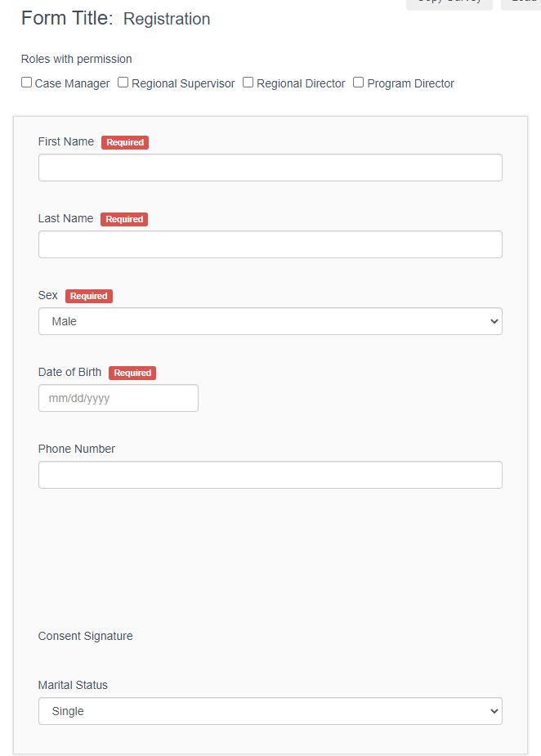Focus the Last Name input box
541x756 pixels.
tap(270, 244)
